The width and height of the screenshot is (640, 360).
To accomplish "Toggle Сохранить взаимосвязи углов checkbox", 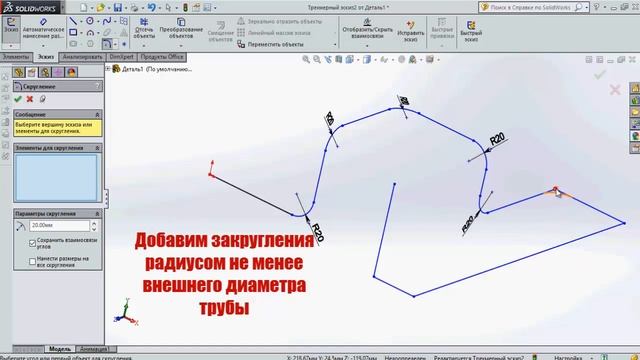I will [x=32, y=243].
